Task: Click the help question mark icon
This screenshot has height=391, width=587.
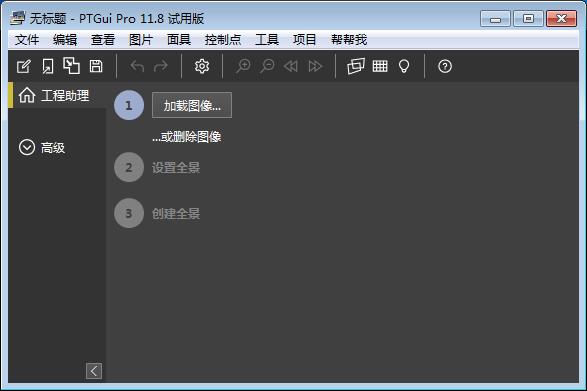Action: point(445,66)
